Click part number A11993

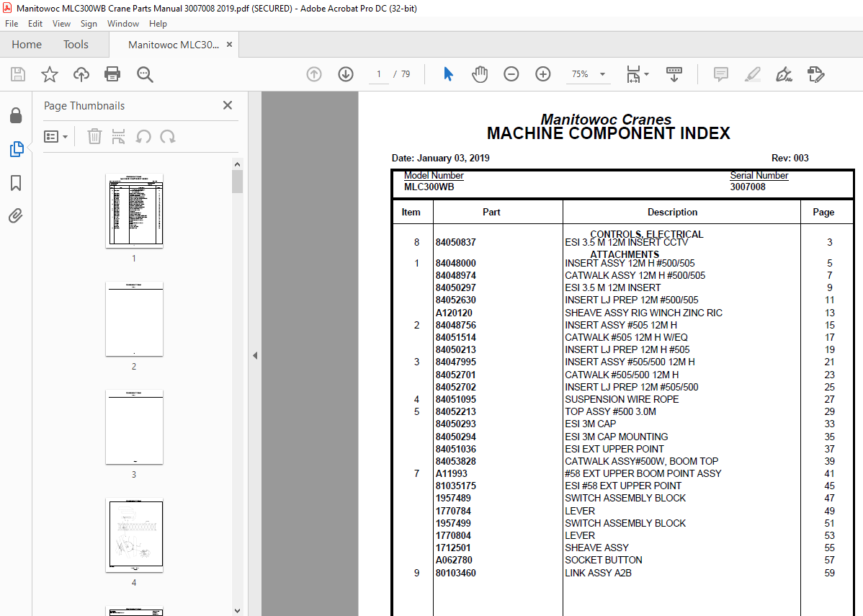452,474
